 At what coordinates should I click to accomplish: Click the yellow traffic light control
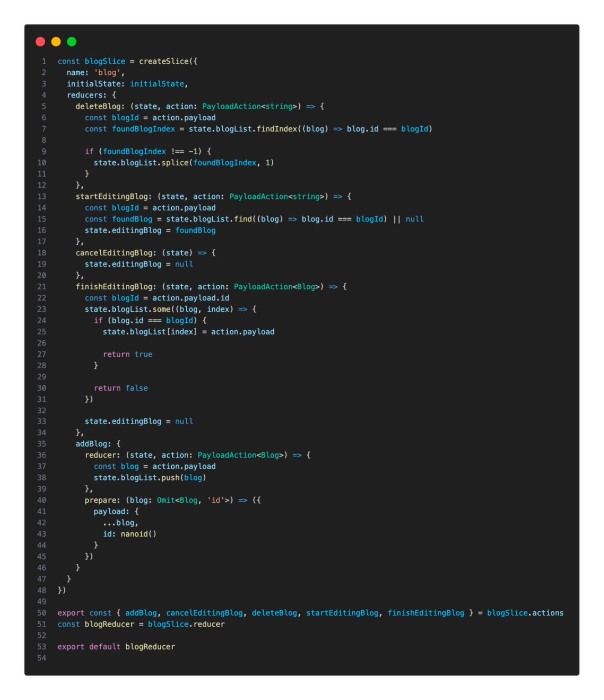pyautogui.click(x=56, y=41)
